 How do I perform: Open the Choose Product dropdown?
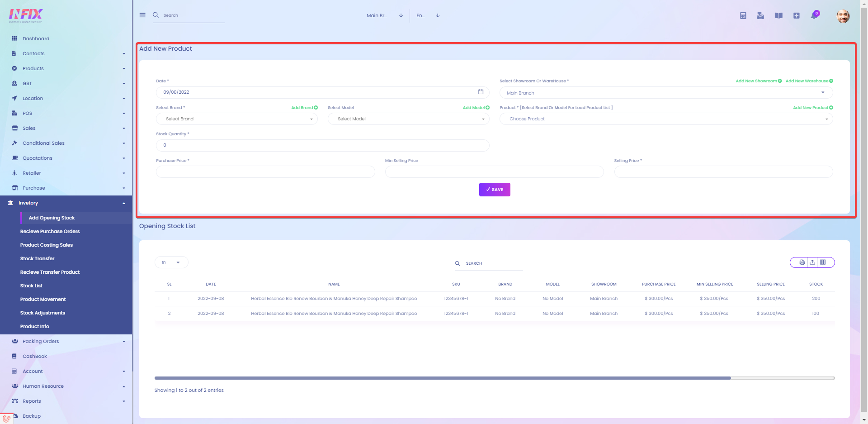pos(666,119)
